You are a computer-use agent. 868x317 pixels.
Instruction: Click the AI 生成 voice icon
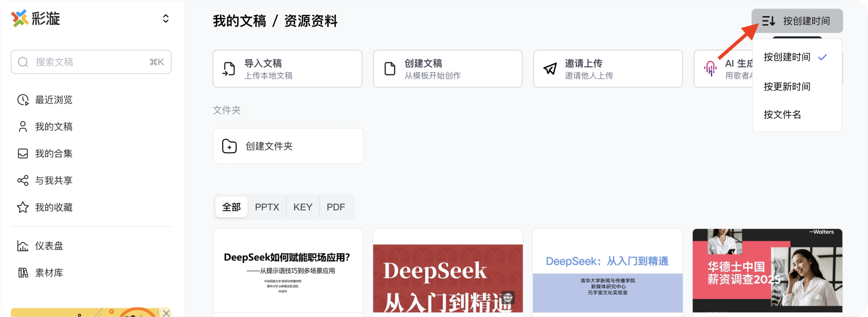710,69
